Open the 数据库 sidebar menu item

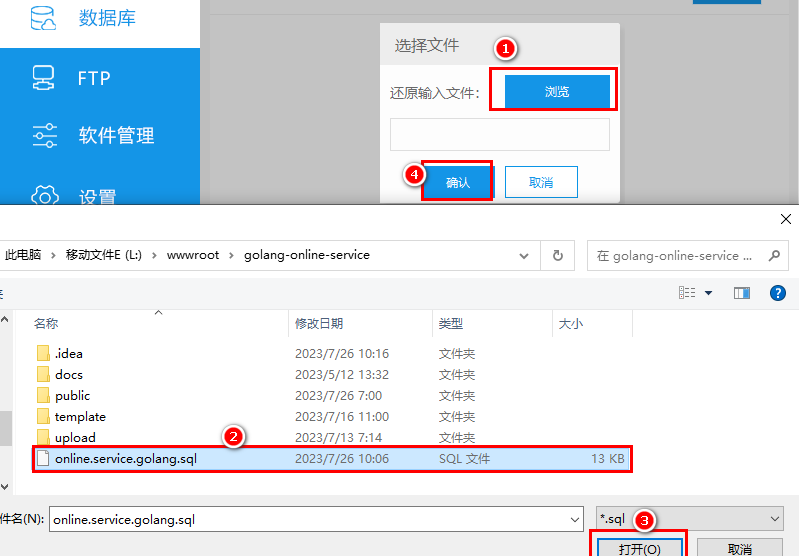106,19
